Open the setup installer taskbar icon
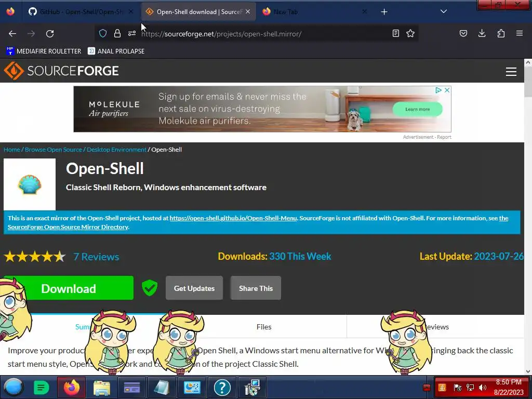The width and height of the screenshot is (532, 399). pos(252,387)
